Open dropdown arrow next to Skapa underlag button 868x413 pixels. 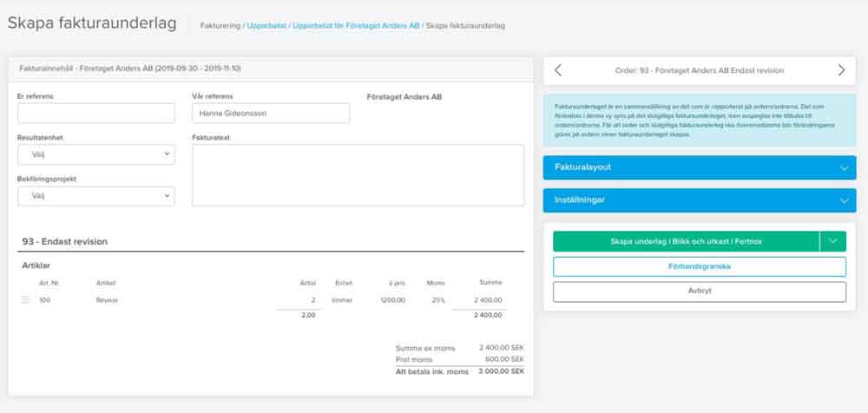pyautogui.click(x=833, y=241)
